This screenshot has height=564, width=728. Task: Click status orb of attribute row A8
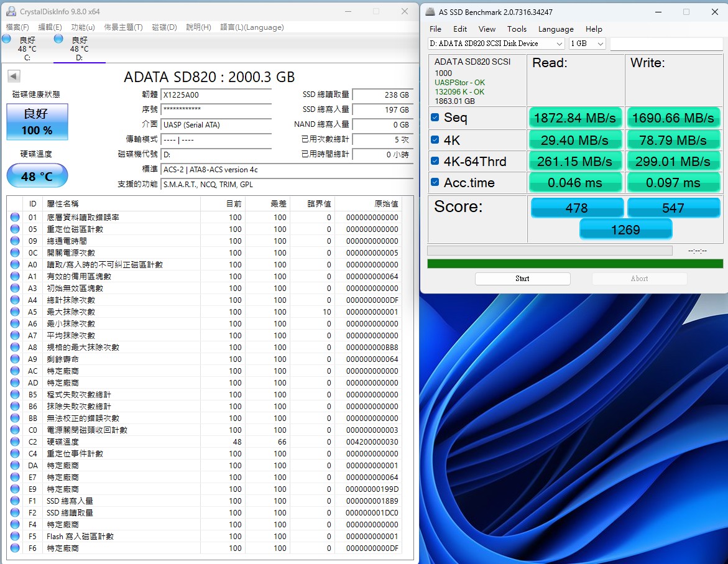coord(15,347)
